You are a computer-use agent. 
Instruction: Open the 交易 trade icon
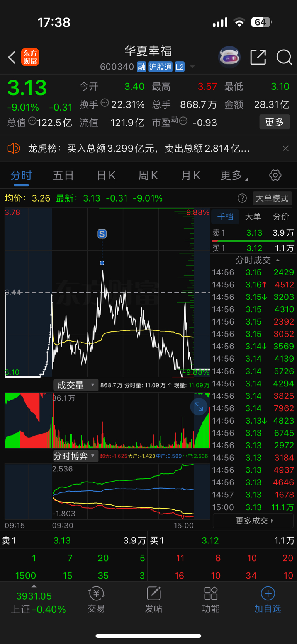pyautogui.click(x=96, y=600)
